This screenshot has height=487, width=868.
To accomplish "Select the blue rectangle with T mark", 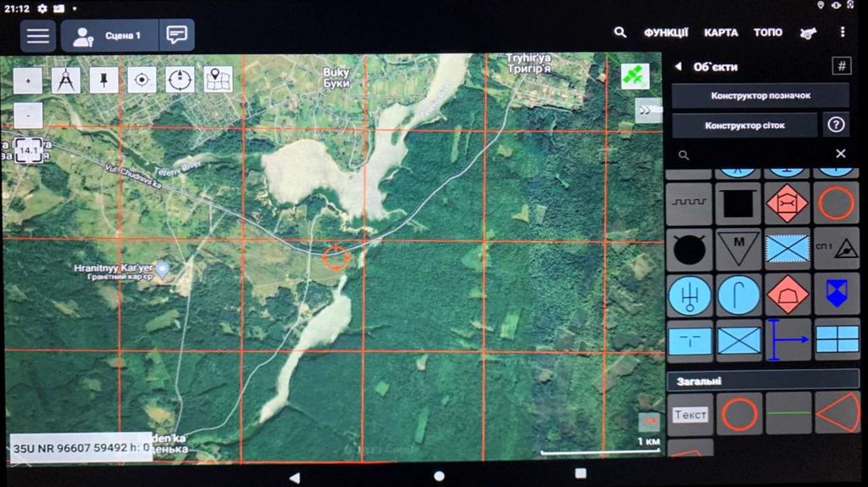I will 689,341.
